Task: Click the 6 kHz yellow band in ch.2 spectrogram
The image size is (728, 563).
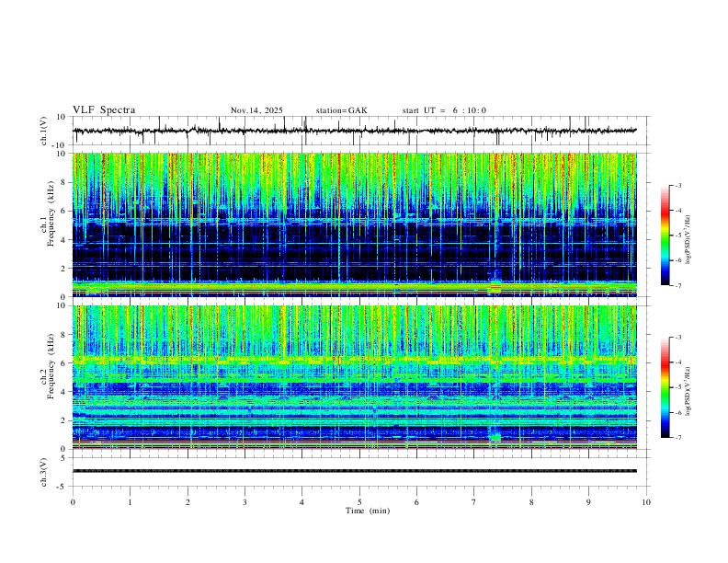Action: 355,360
